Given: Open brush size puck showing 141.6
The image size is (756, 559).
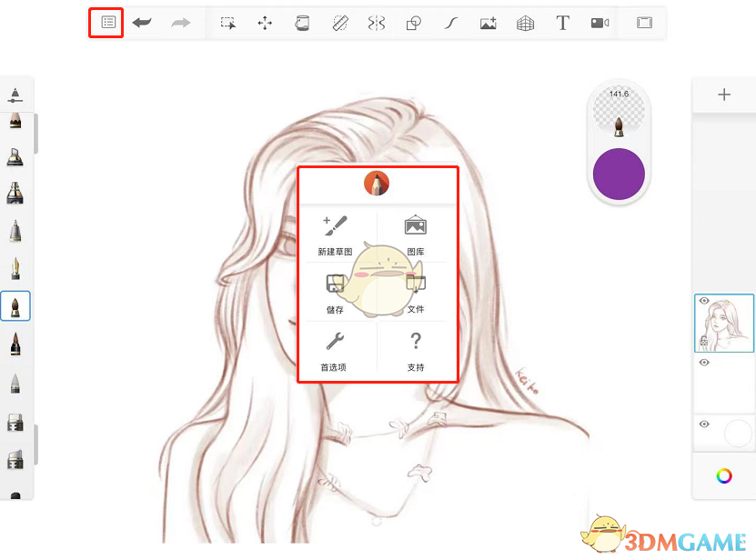Looking at the screenshot, I should point(619,113).
